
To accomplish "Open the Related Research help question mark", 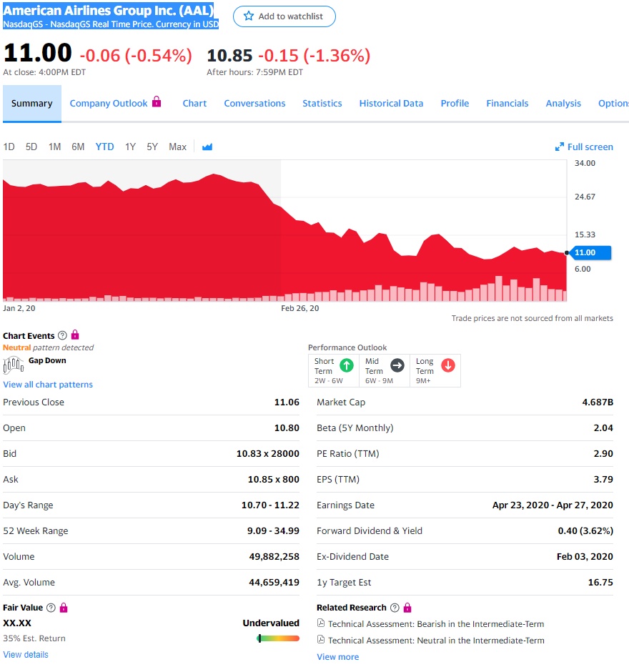I will 395,607.
